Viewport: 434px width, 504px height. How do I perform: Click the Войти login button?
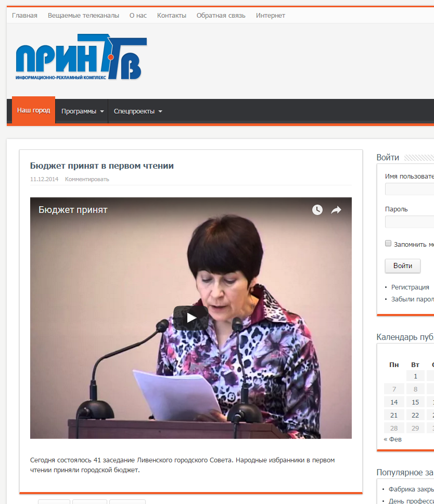click(403, 266)
